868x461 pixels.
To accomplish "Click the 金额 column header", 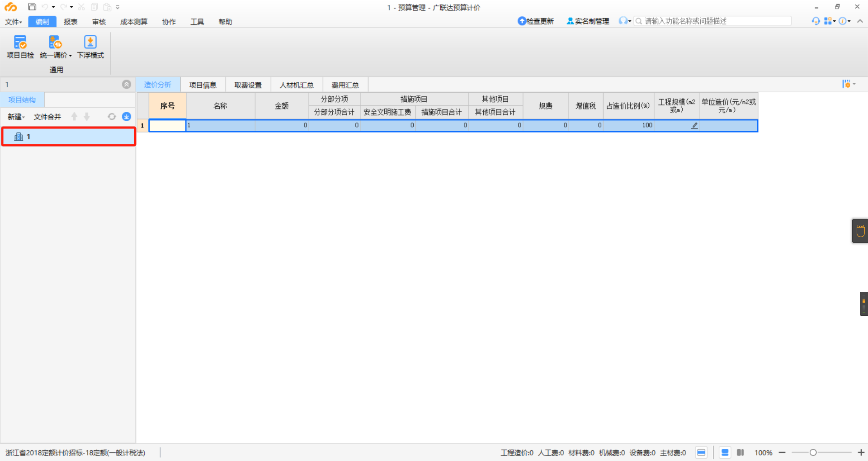I will pos(282,106).
